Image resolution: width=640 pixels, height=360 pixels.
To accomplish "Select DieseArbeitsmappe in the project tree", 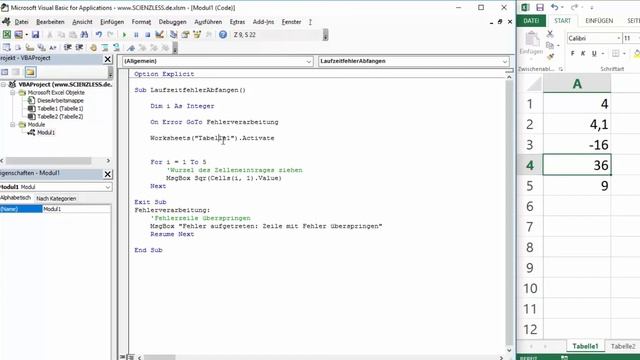I will tap(60, 100).
